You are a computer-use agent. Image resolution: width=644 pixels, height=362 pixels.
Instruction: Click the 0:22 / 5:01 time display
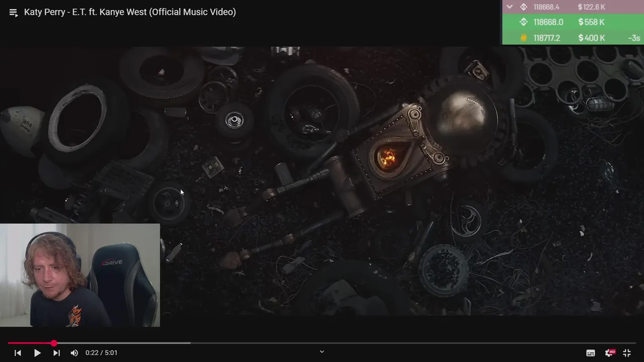[x=102, y=353]
